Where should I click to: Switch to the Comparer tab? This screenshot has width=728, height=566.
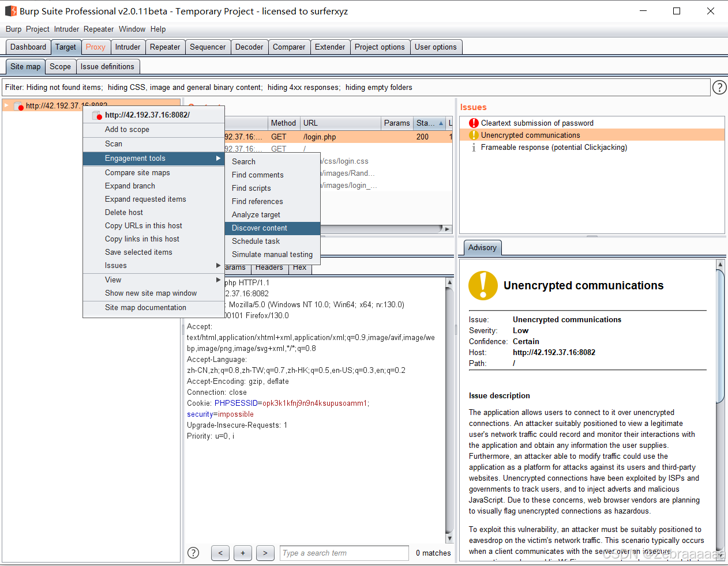tap(289, 47)
